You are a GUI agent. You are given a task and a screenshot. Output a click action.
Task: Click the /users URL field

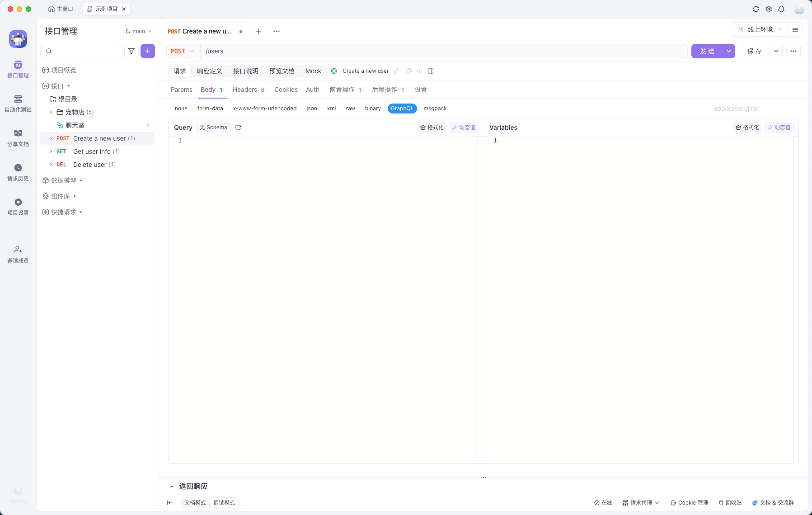(x=444, y=51)
